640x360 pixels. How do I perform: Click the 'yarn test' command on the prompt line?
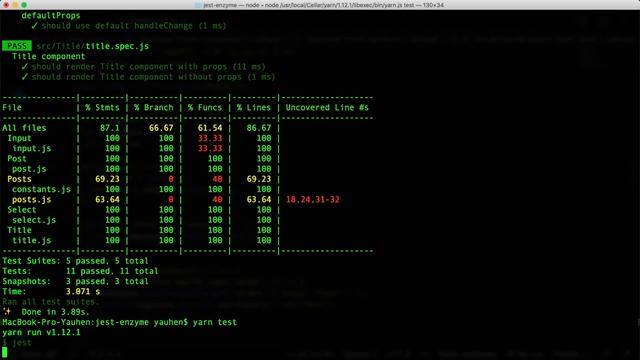pos(215,322)
